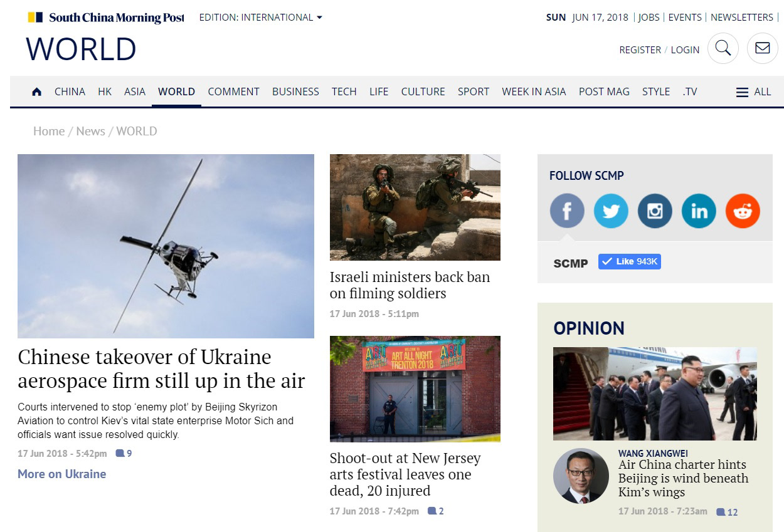This screenshot has height=532, width=784.
Task: Open SCMP Twitter page icon
Action: pos(611,211)
